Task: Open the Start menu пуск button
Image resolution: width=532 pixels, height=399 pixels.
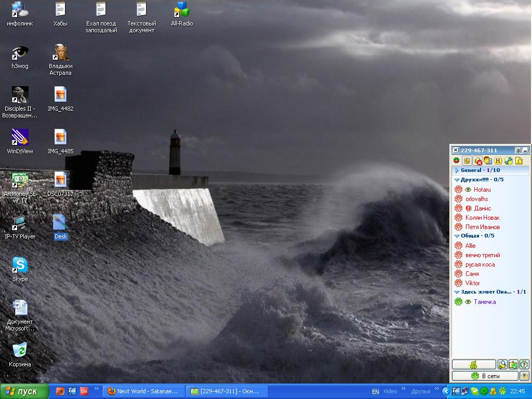Action: [24, 392]
